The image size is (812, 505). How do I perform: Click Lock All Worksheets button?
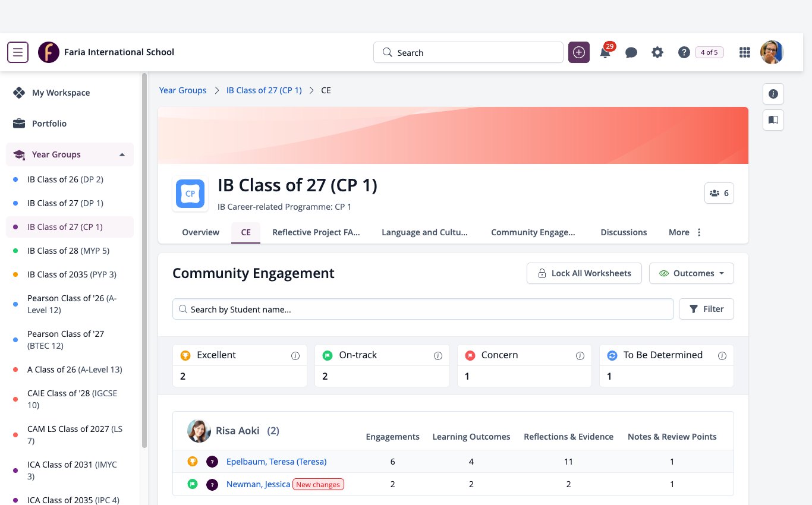tap(584, 273)
